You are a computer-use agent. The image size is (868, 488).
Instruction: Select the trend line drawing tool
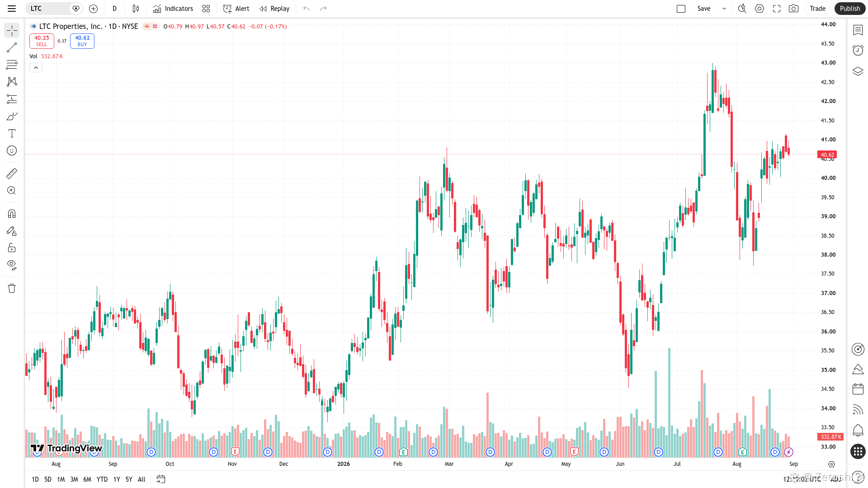coord(12,47)
